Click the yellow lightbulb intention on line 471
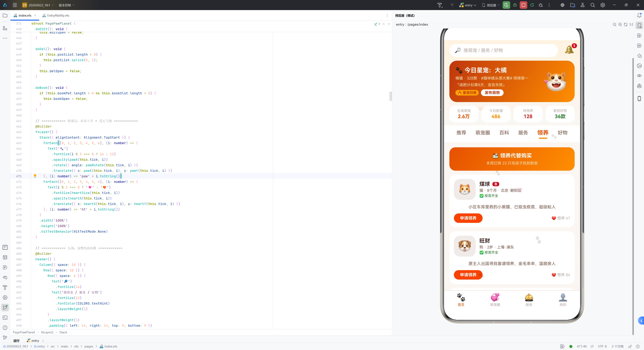The image size is (644, 350). coord(35,176)
